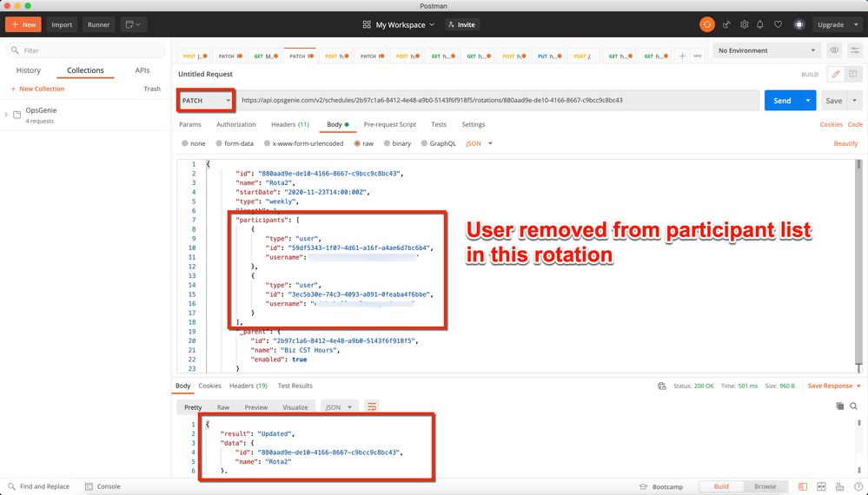Copy response body with copy icon
Screen dimensions: 868x495
(x=840, y=406)
